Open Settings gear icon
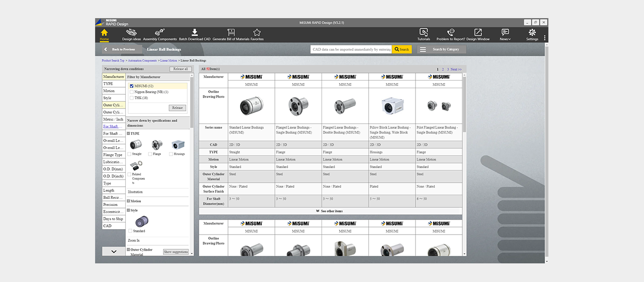Image resolution: width=644 pixels, height=282 pixels. tap(532, 33)
